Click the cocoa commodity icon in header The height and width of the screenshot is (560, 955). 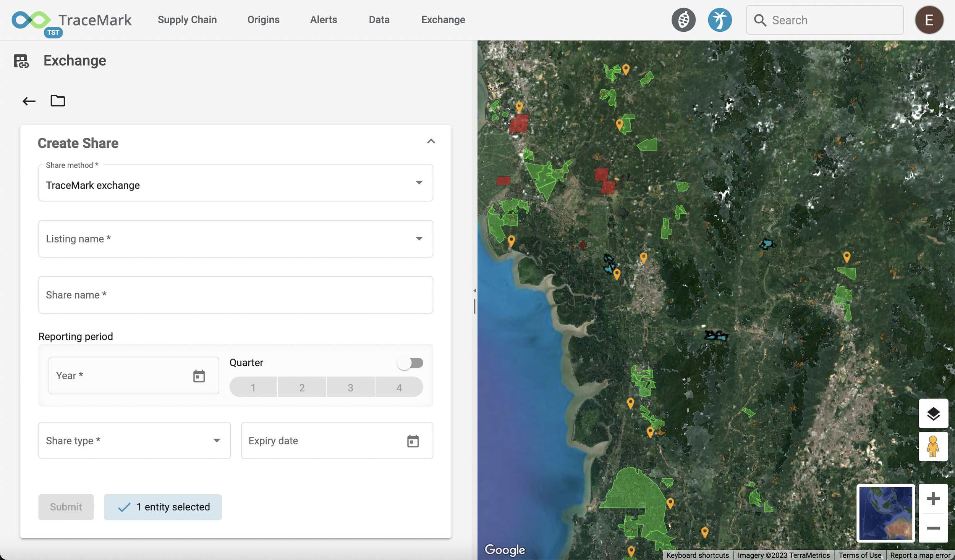pyautogui.click(x=683, y=20)
